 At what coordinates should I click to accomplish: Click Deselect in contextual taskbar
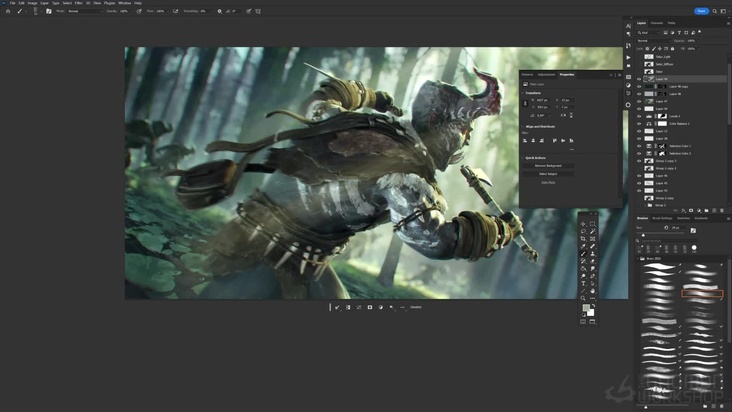[x=416, y=307]
